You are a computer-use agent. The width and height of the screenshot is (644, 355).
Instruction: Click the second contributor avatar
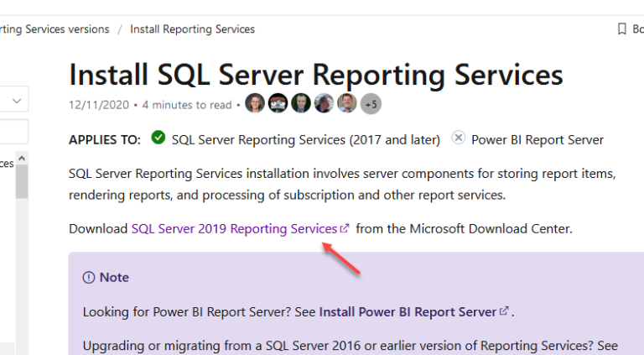tap(278, 104)
